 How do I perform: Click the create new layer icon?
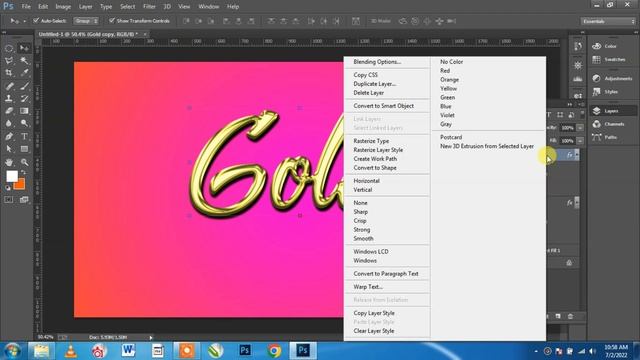pyautogui.click(x=558, y=316)
